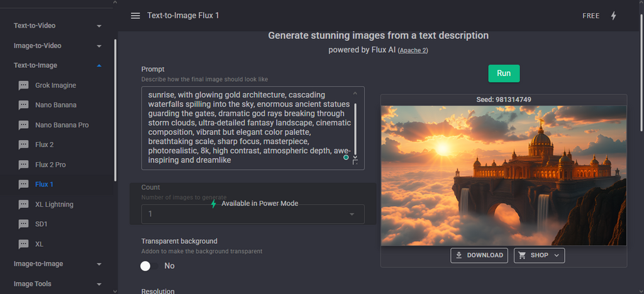Click the chat icon beside Nano Banana
The height and width of the screenshot is (294, 644).
click(x=24, y=105)
